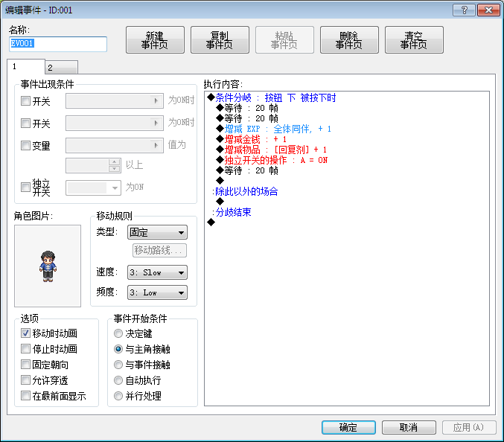Uncheck the 移动时动画 option

point(25,333)
